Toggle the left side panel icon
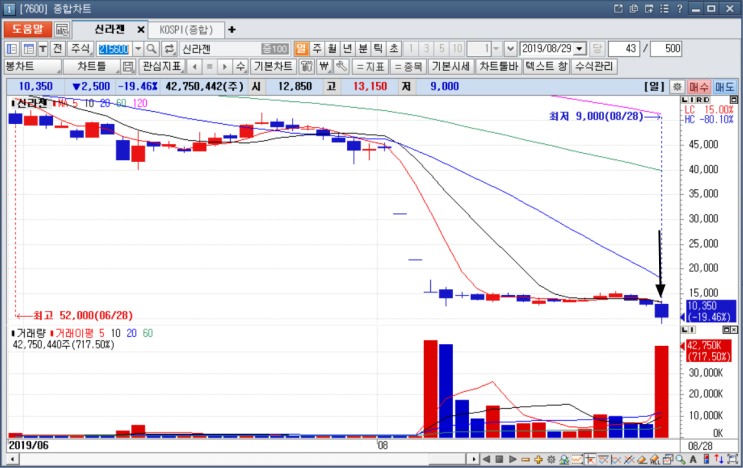743x468 pixels. click(12, 49)
